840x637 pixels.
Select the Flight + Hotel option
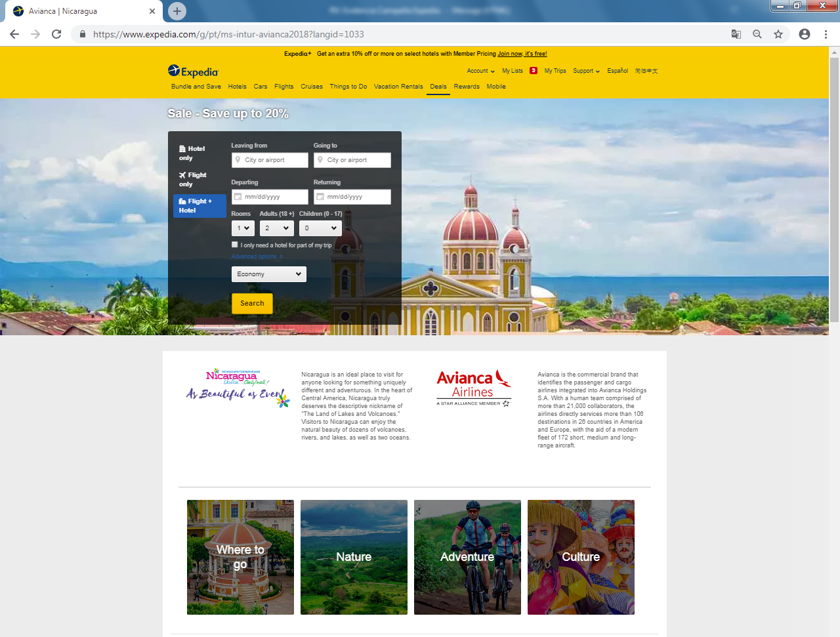[x=199, y=205]
